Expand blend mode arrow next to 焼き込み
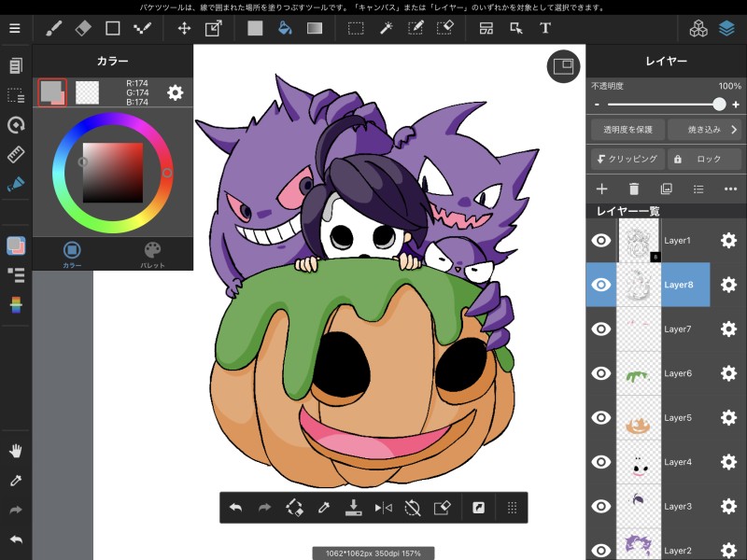The height and width of the screenshot is (560, 747). point(734,130)
